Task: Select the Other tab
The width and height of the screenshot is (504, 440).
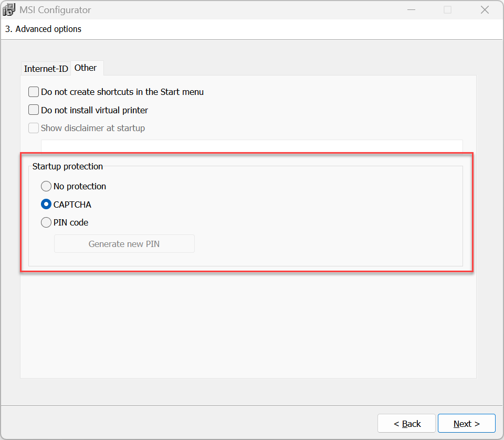Action: [86, 68]
